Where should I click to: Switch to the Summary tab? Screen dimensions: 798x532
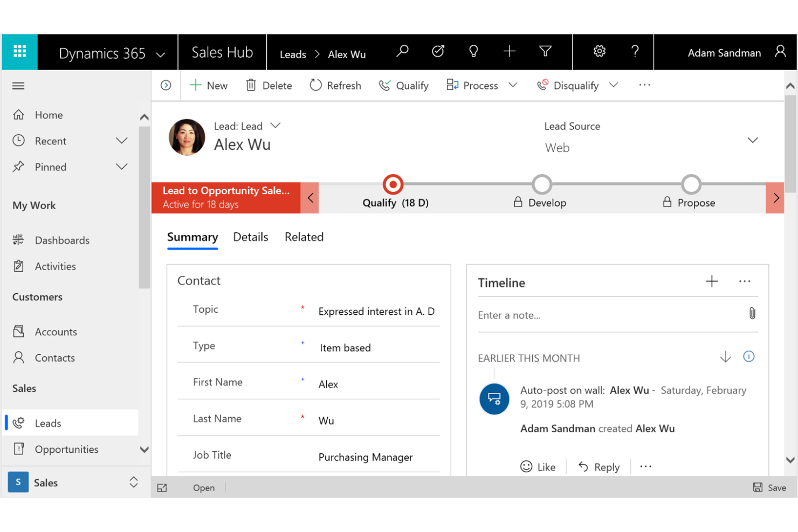tap(192, 237)
